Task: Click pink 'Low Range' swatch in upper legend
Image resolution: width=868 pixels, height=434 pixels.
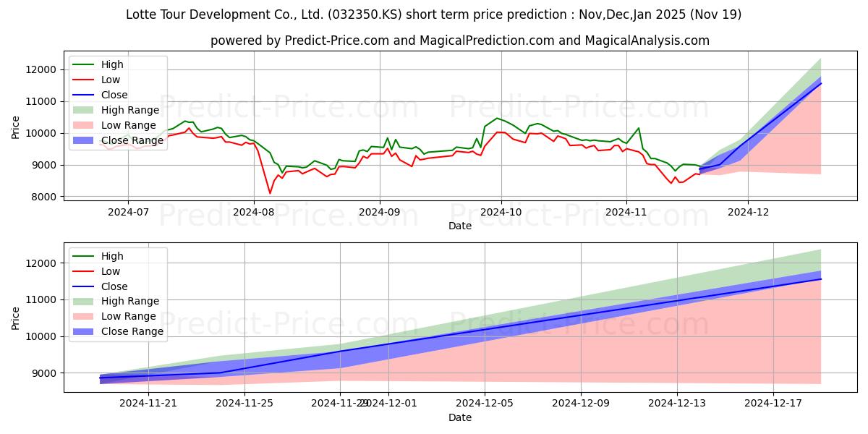Action: click(84, 125)
